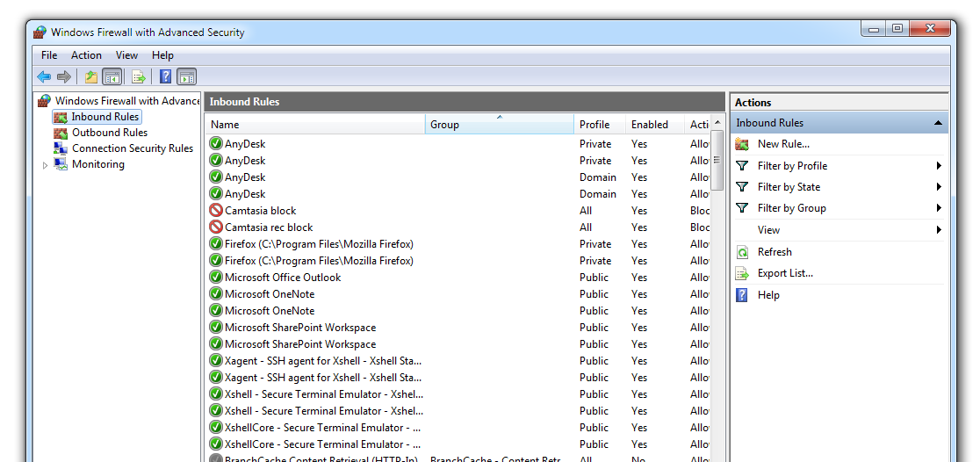Viewport: 980px width, 462px height.
Task: Click the Refresh icon in Actions pane
Action: pos(742,252)
